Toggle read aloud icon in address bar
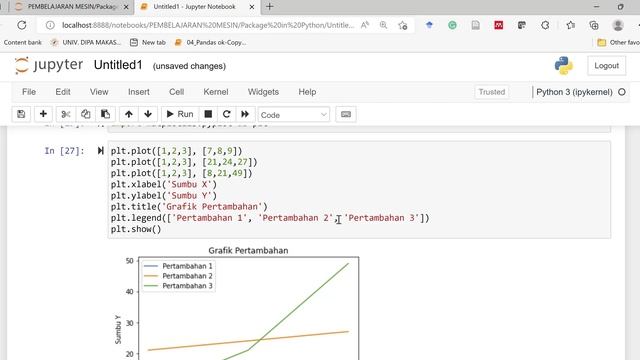640x360 pixels. [x=365, y=25]
